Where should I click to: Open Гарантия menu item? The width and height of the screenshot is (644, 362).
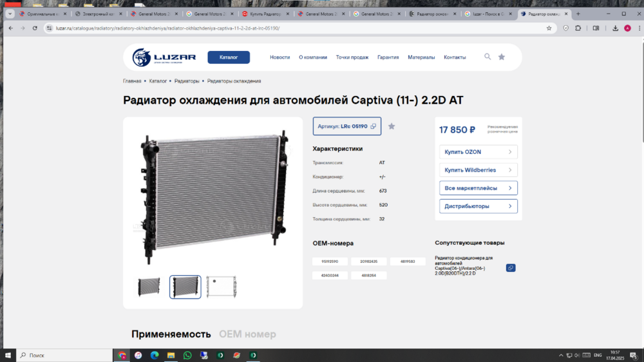pyautogui.click(x=388, y=57)
